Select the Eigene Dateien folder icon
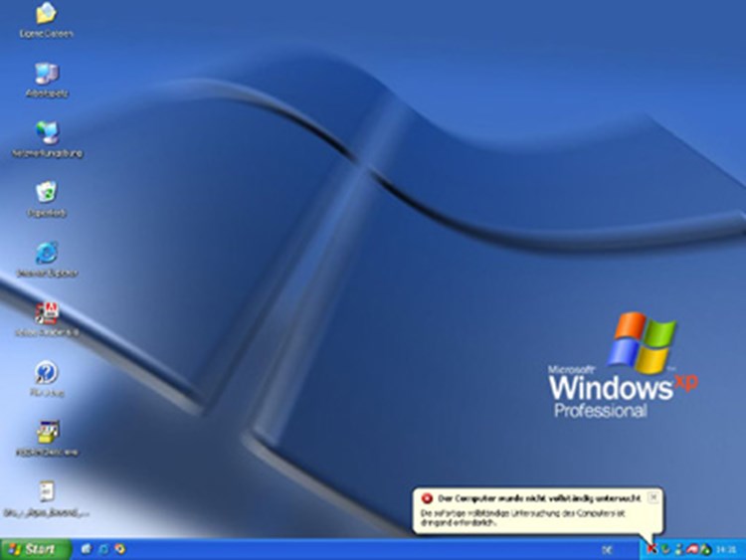This screenshot has width=746, height=560. [46, 14]
